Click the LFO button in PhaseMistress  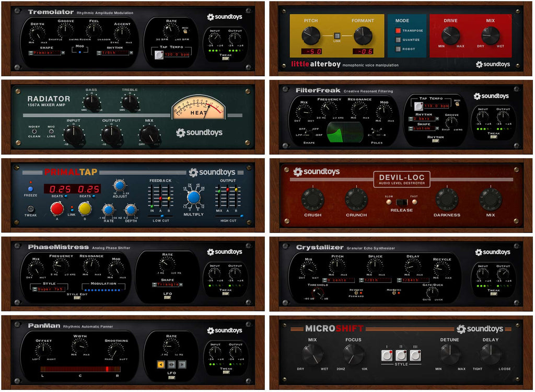[x=168, y=298]
